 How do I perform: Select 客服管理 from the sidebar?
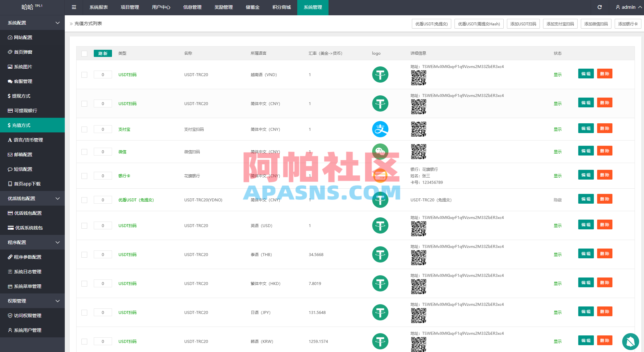(x=24, y=81)
